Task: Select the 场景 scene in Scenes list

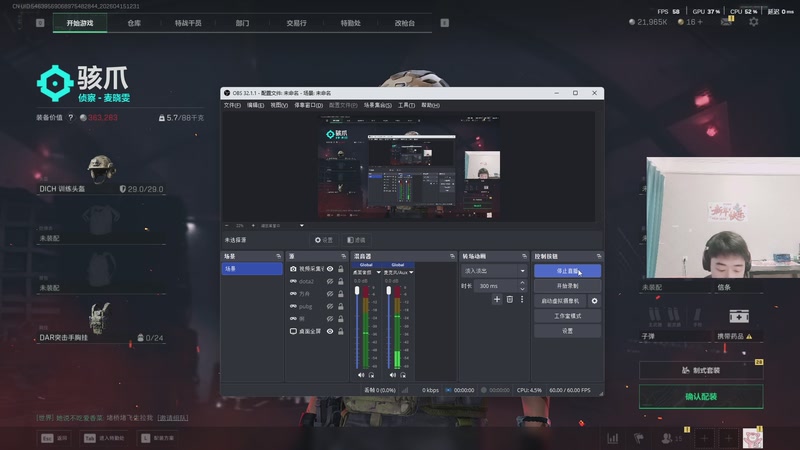Action: [x=252, y=269]
